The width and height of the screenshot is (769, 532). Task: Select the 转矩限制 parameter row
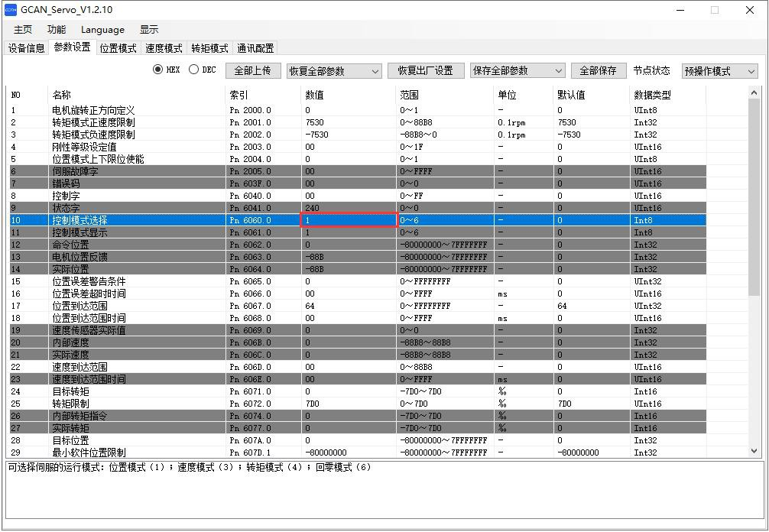[70, 404]
